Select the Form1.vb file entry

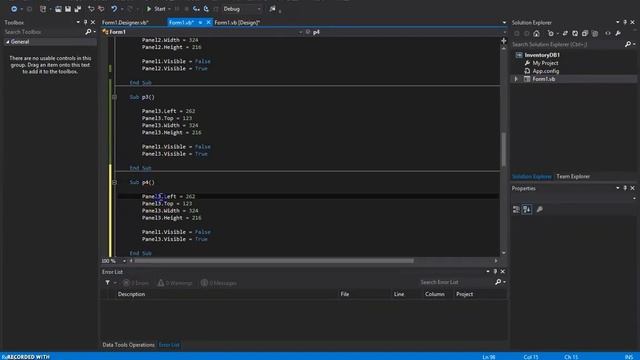pyautogui.click(x=544, y=79)
